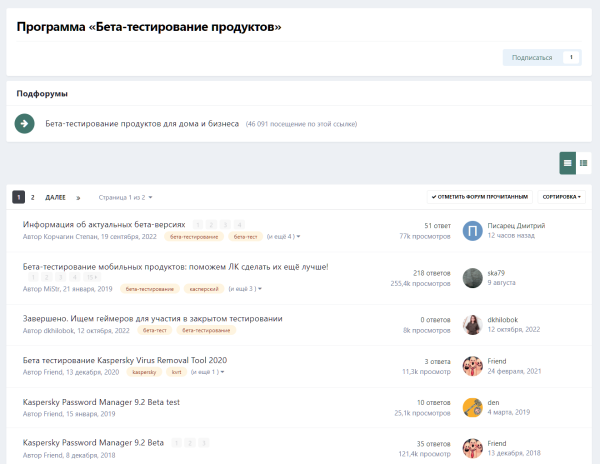
Task: Open 'Информация об актуальных бета-версиях' topic
Action: [x=104, y=225]
